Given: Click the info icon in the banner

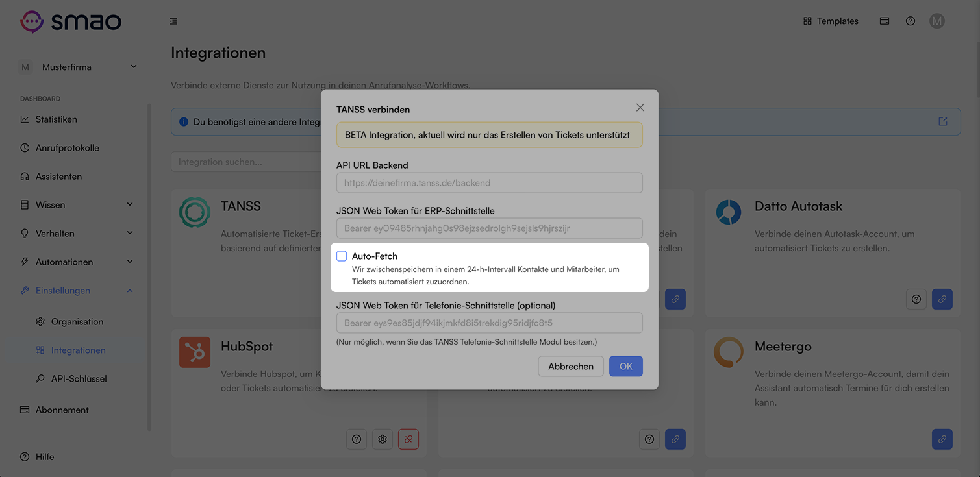Looking at the screenshot, I should (x=183, y=122).
